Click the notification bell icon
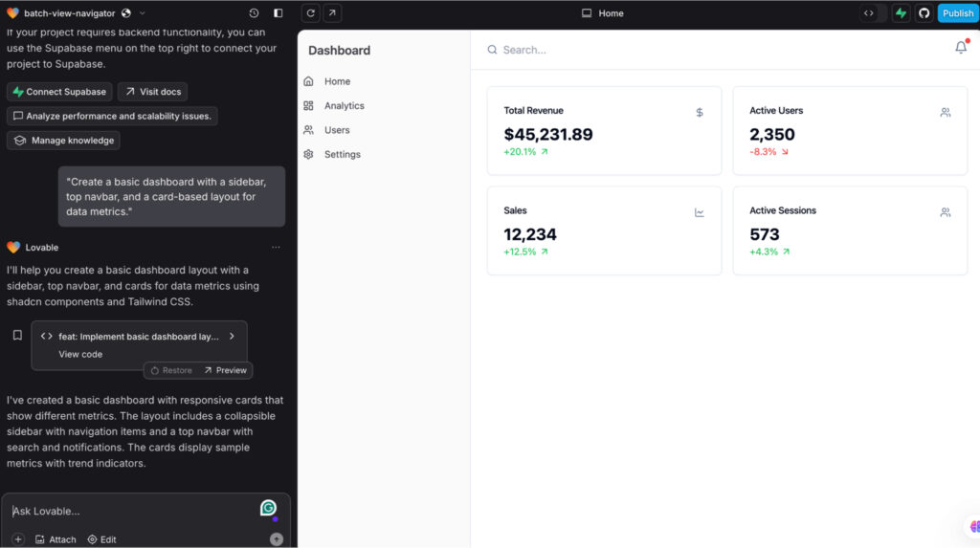 tap(961, 48)
